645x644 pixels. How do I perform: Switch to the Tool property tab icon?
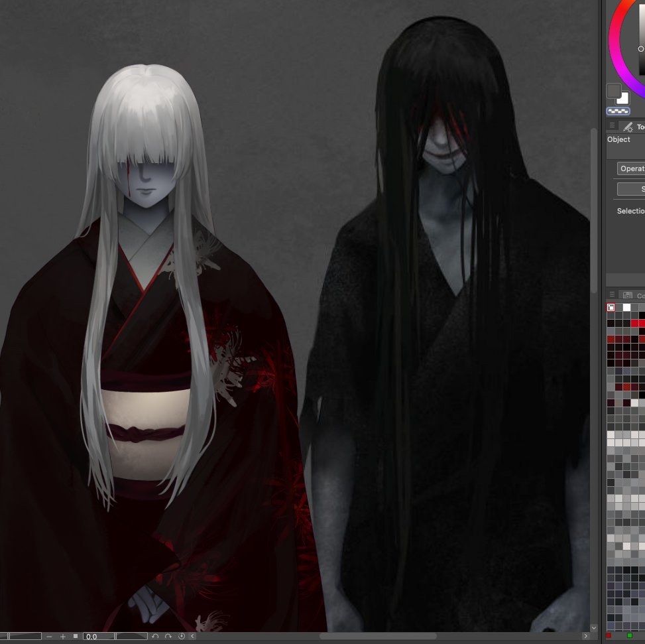pos(628,127)
